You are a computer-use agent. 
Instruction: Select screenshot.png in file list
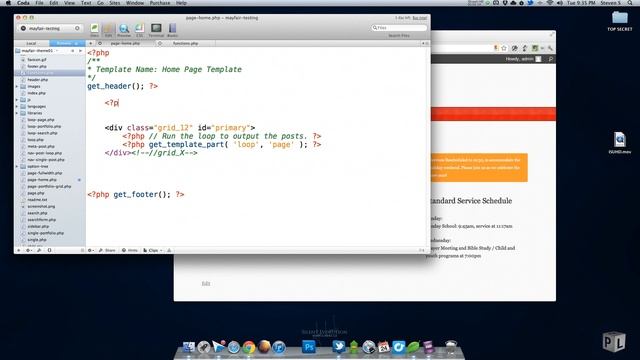(41, 207)
